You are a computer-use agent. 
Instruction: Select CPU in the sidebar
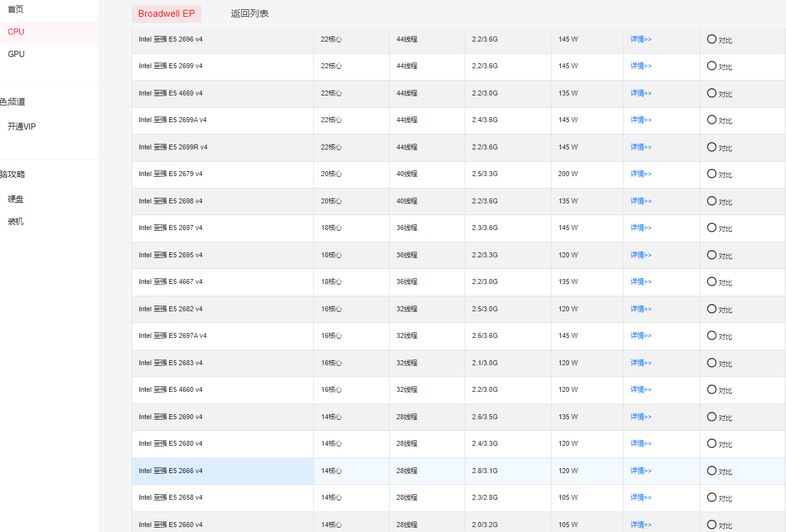(16, 32)
